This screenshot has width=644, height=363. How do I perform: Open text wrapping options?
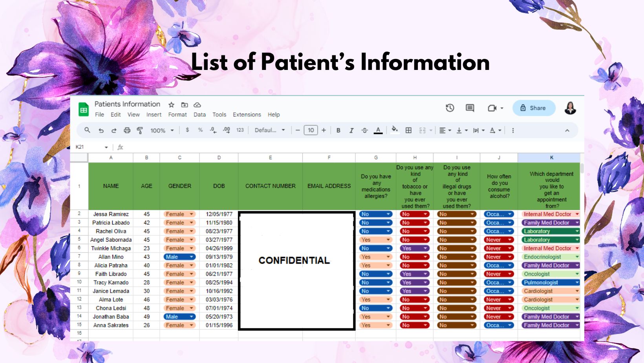pyautogui.click(x=479, y=130)
